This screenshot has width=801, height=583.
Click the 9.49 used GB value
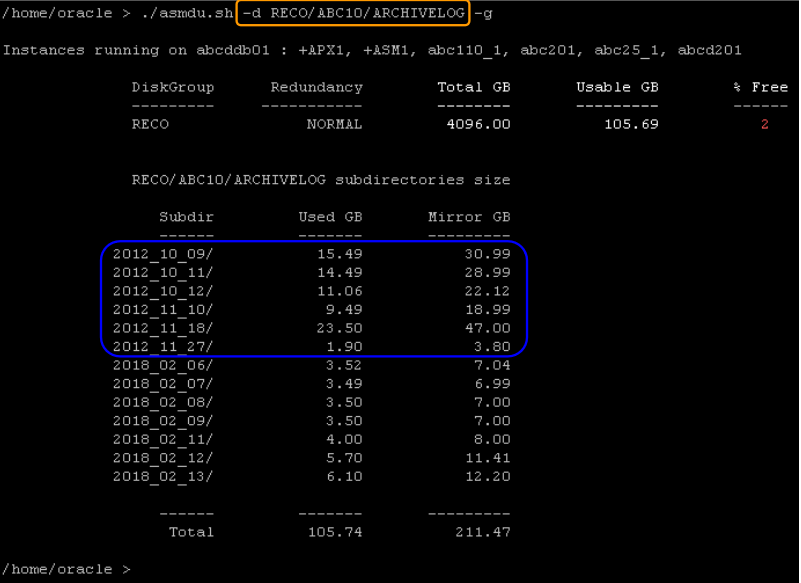coord(344,310)
